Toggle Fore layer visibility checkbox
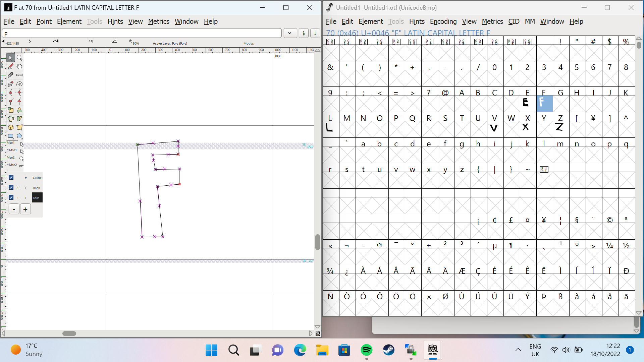The width and height of the screenshot is (644, 362). [11, 197]
